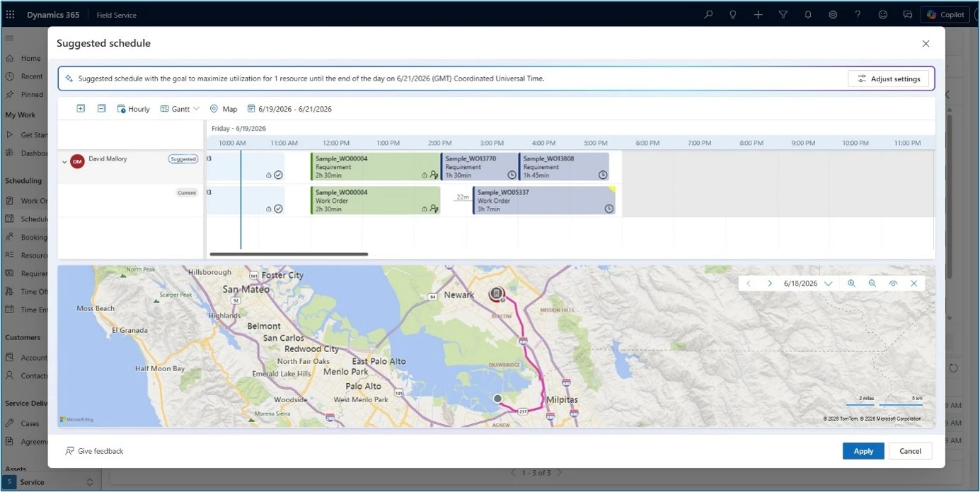This screenshot has width=980, height=492.
Task: Close the Suggested schedule dialog
Action: point(926,44)
